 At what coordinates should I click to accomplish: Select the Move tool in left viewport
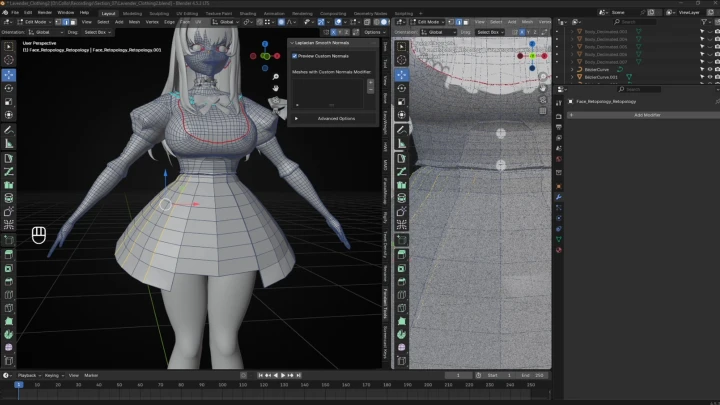pos(9,75)
